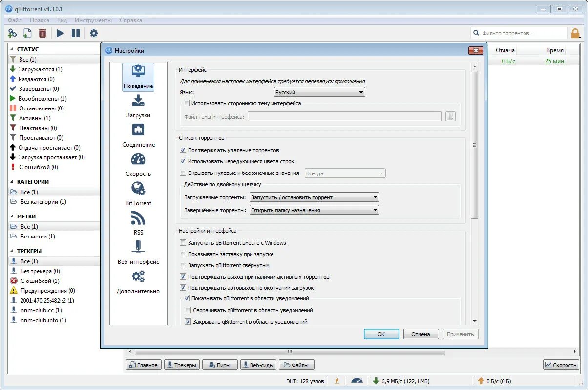The height and width of the screenshot is (390, 588).
Task: Enable Использовать стороннюю тему интерфейса checkbox
Action: [187, 103]
